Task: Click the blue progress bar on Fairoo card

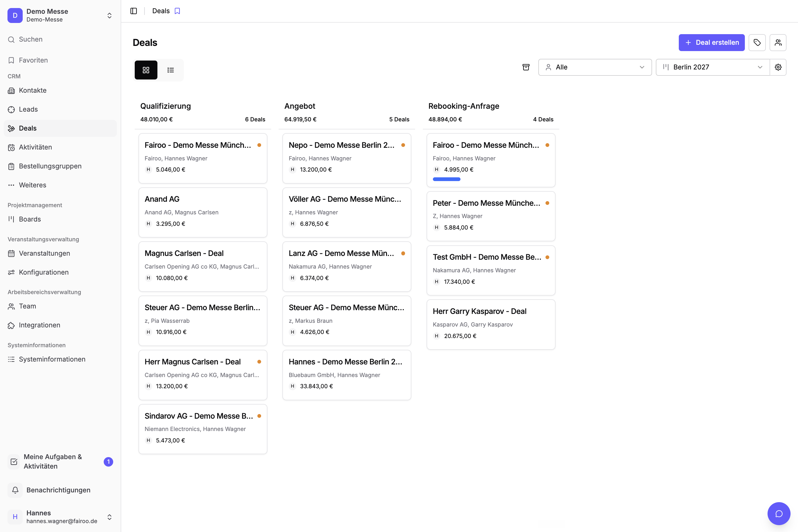Action: coord(446,179)
